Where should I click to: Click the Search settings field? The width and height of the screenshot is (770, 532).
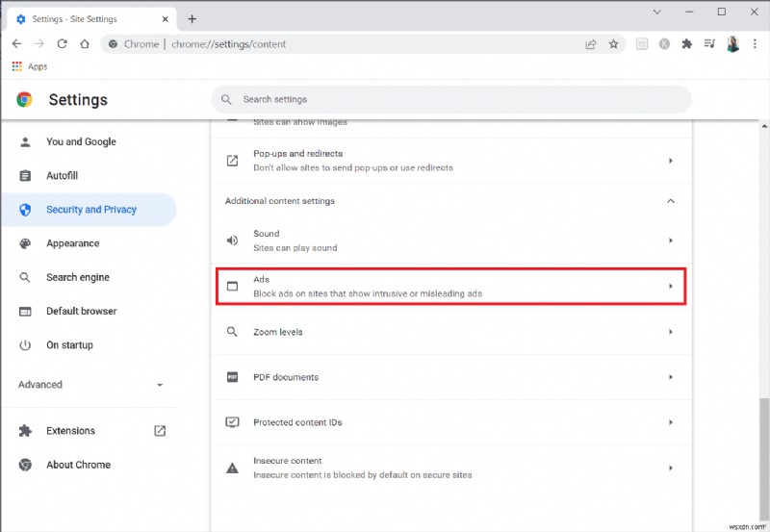[x=450, y=99]
